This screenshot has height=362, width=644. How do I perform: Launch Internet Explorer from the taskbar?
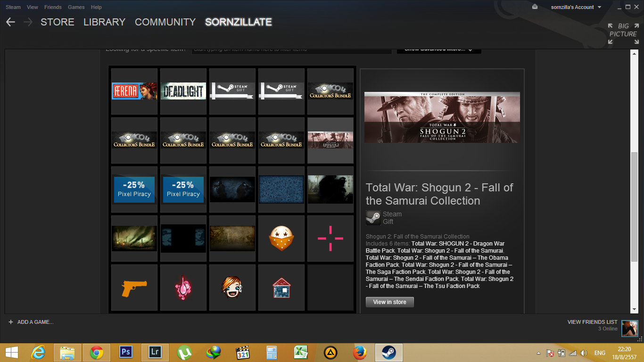pos(39,353)
